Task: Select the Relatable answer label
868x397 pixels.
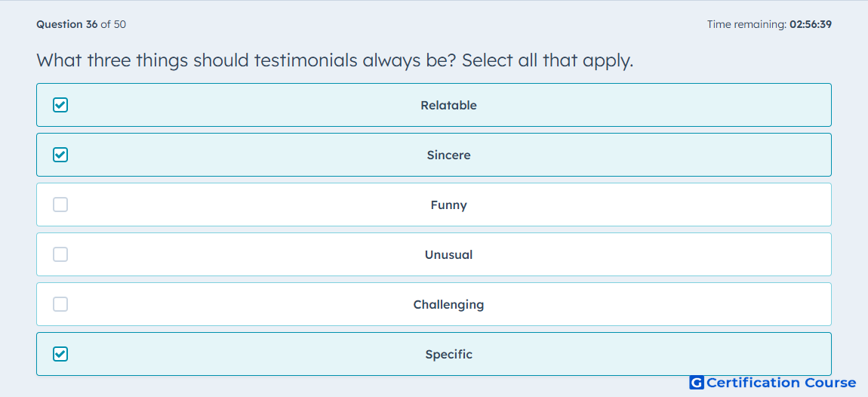Action: coord(448,105)
